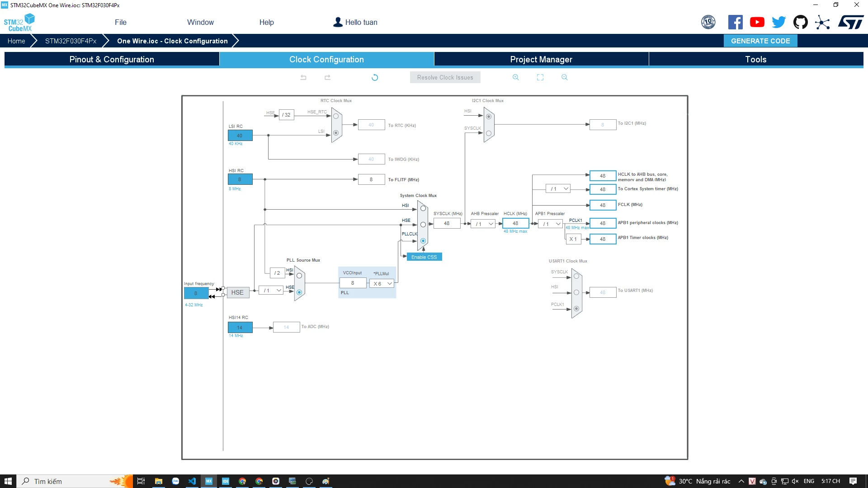Open File Explorer from the taskbar
Image resolution: width=868 pixels, height=488 pixels.
(x=159, y=481)
